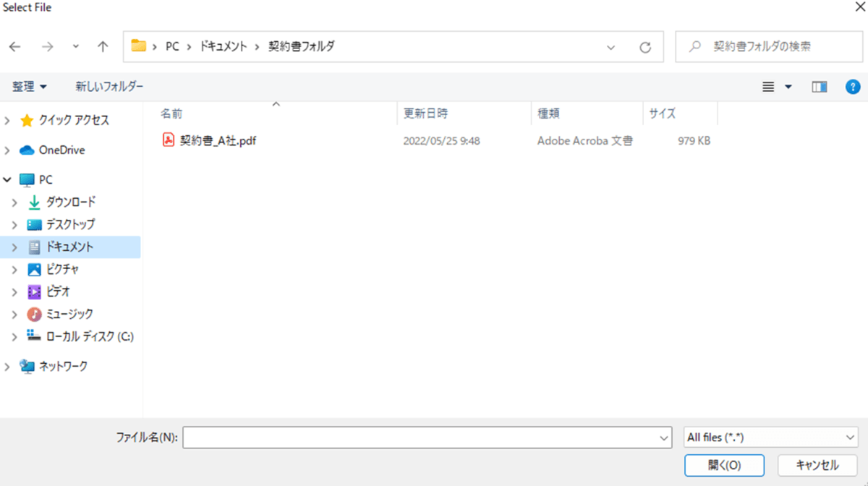Viewport: 868px width, 486px height.
Task: Click the date 2022/05/25 9:48
Action: pos(441,141)
